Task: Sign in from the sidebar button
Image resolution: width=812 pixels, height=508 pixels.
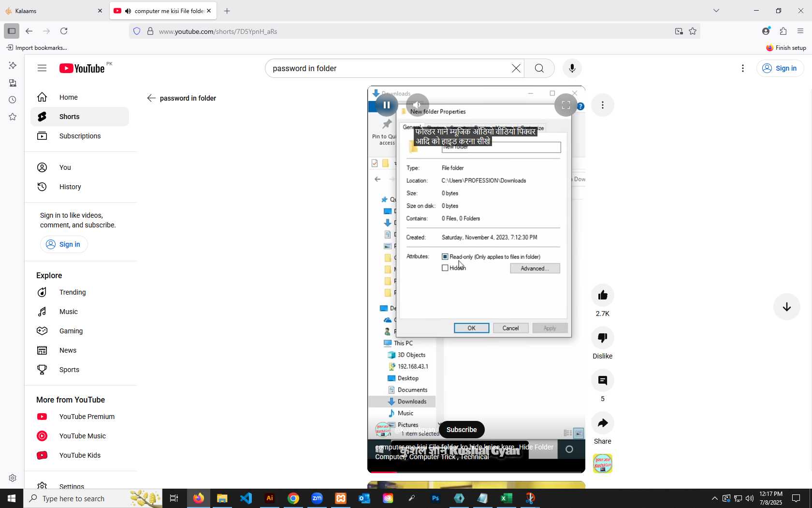Action: (x=64, y=244)
